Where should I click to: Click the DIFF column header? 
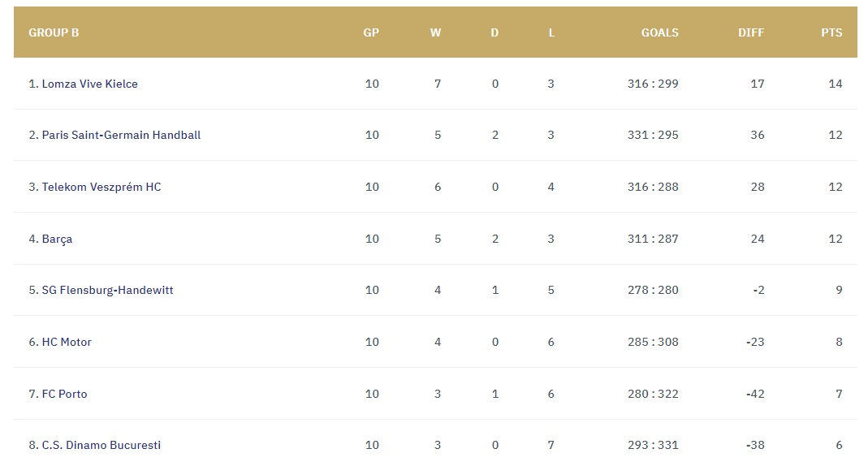point(751,32)
